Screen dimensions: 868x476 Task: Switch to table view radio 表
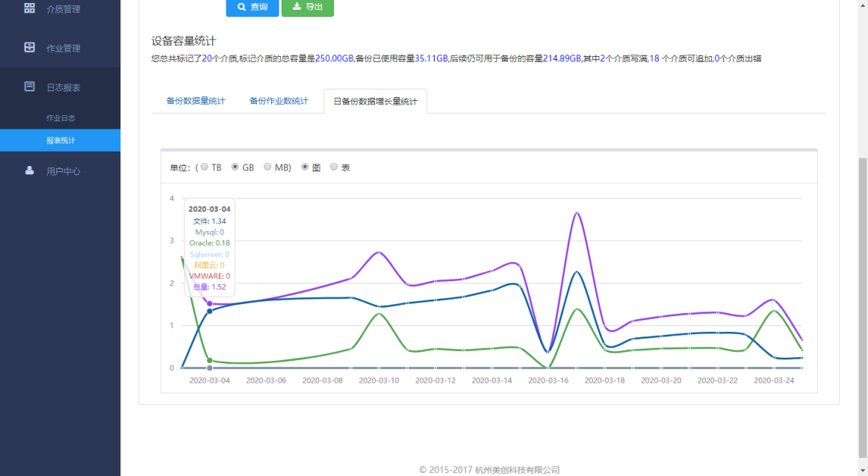334,167
